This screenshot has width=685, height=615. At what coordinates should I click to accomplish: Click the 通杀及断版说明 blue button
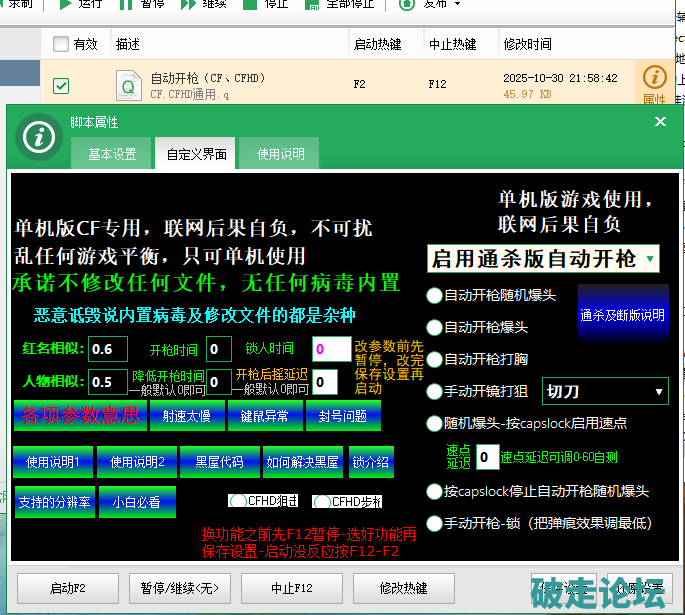tap(622, 315)
